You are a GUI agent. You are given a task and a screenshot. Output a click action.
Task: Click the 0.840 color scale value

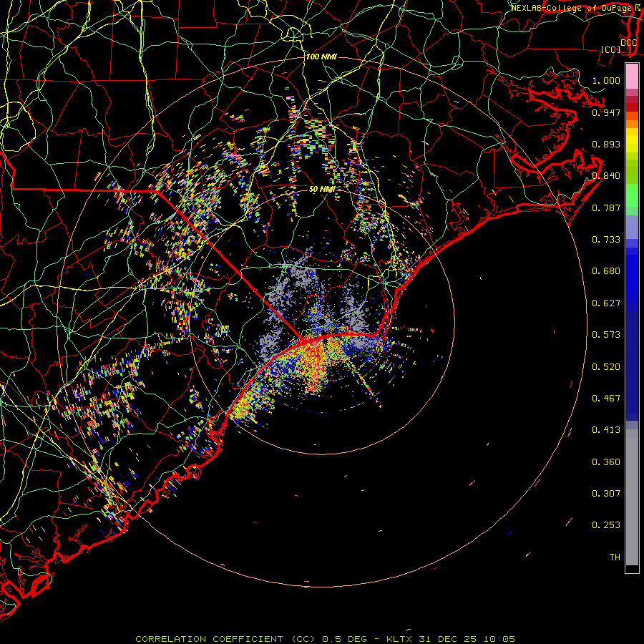click(606, 175)
